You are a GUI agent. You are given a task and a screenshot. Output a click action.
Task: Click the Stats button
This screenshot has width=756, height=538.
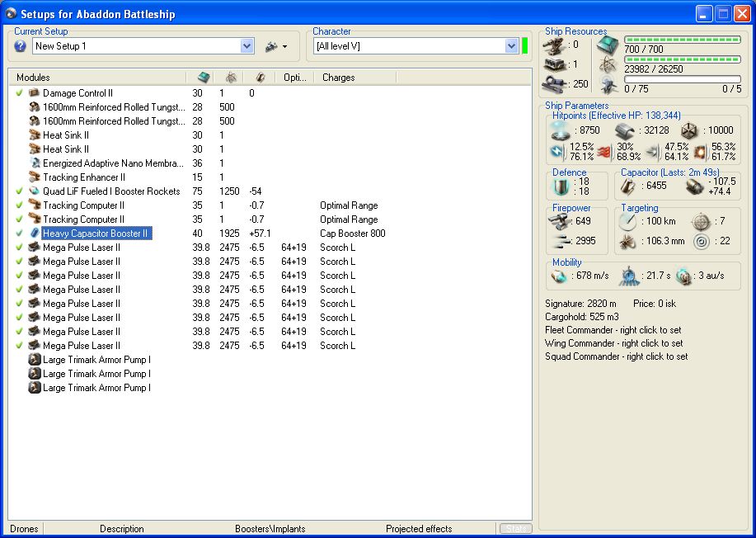(x=514, y=529)
